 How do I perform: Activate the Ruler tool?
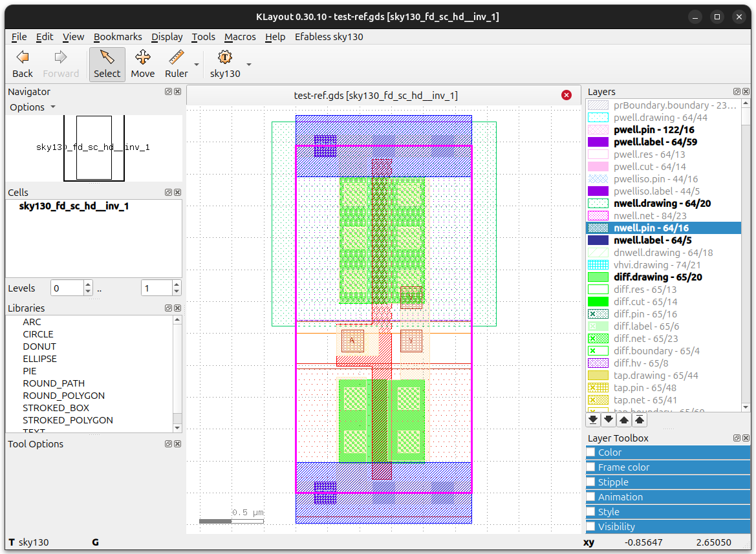tap(176, 64)
